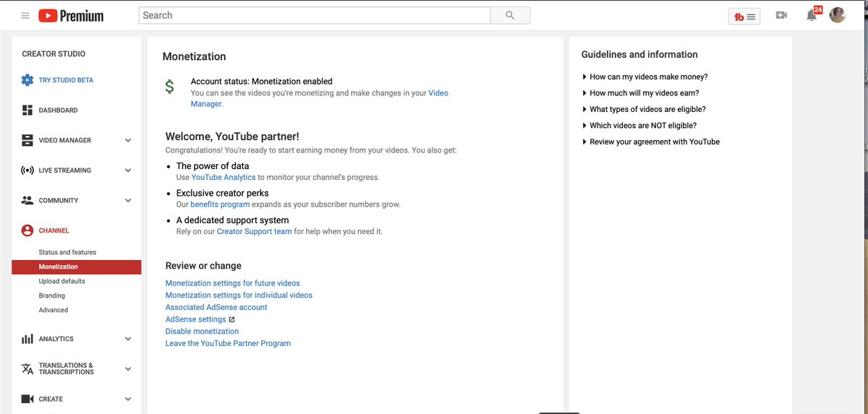This screenshot has height=414, width=868.
Task: Expand the Create section chevron
Action: tap(128, 399)
